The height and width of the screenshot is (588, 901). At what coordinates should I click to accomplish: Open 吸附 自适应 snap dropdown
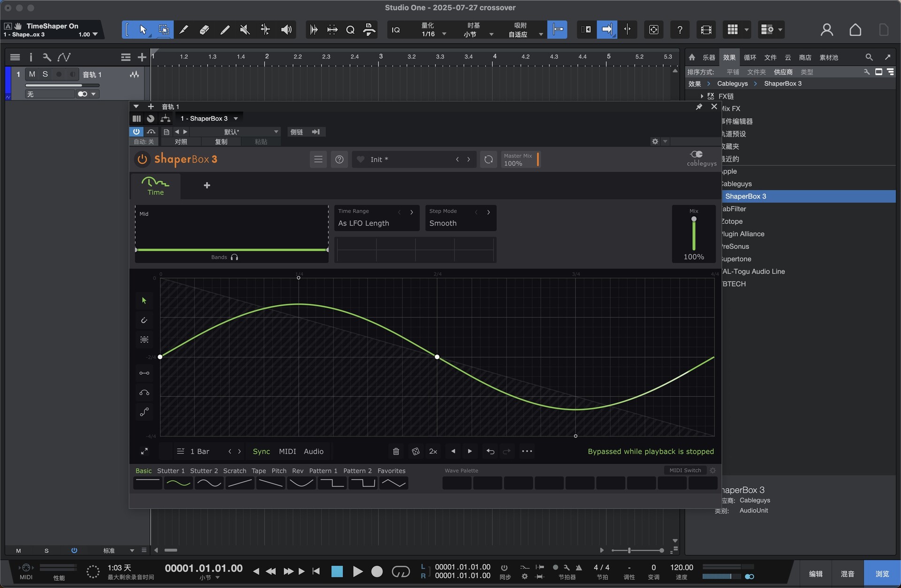[525, 30]
